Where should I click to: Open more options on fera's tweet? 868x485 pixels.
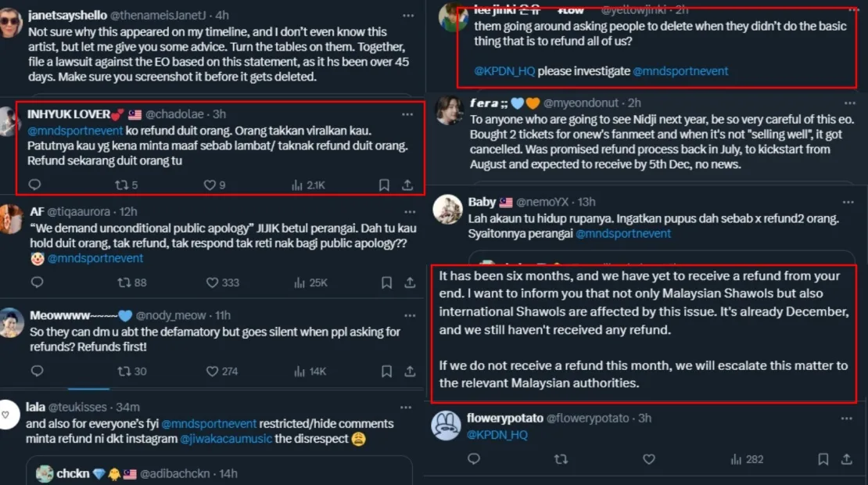[847, 103]
